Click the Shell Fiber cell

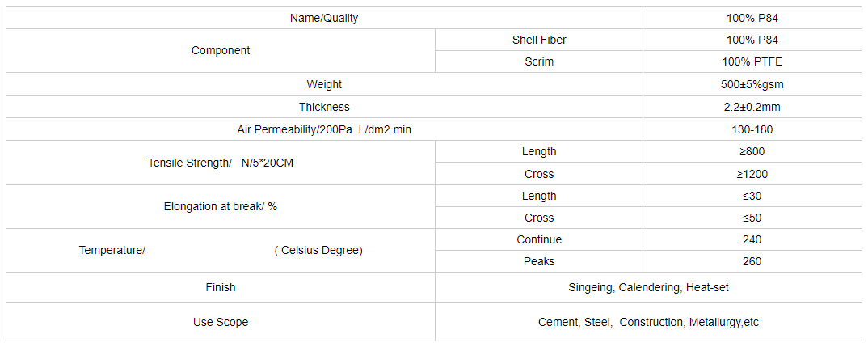[538, 40]
